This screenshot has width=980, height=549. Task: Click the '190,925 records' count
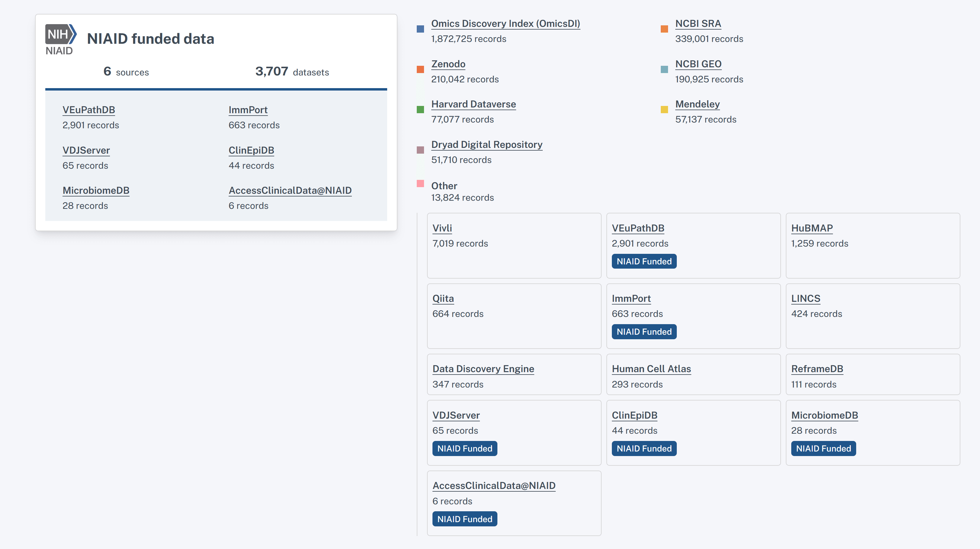coord(709,79)
